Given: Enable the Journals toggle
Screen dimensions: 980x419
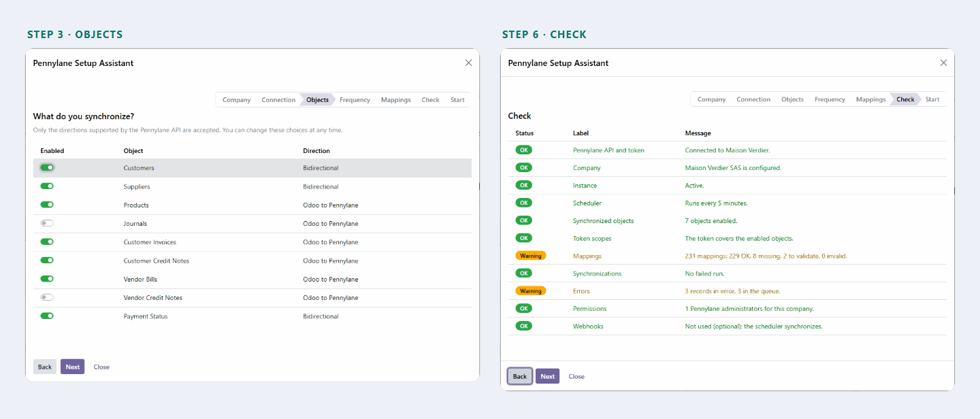Looking at the screenshot, I should 47,223.
